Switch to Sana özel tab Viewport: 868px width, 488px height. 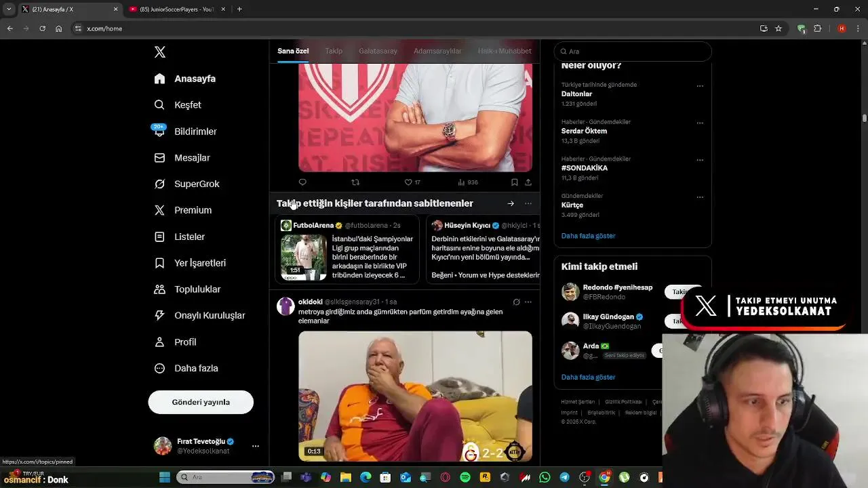click(293, 51)
